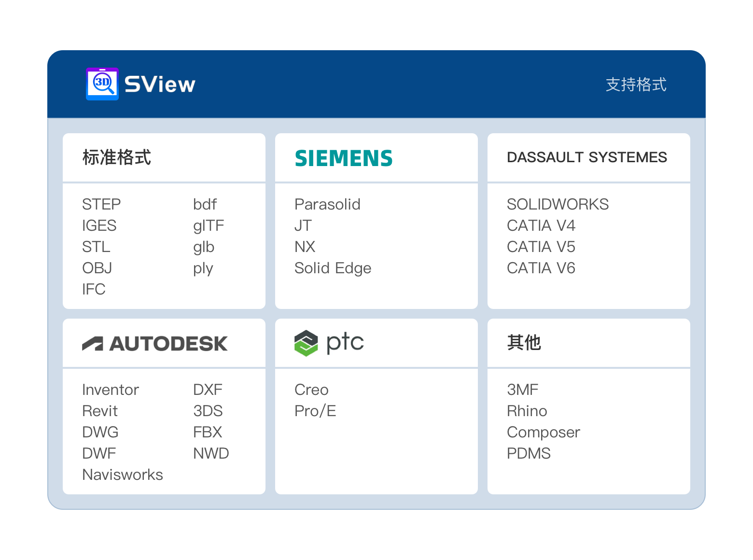
Task: Click FBX under Autodesk
Action: click(x=208, y=432)
